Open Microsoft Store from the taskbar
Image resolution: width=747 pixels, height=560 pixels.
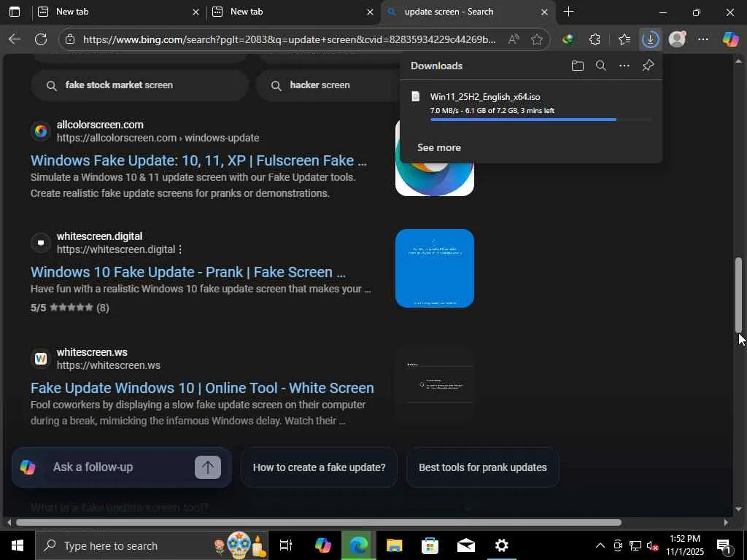click(430, 545)
